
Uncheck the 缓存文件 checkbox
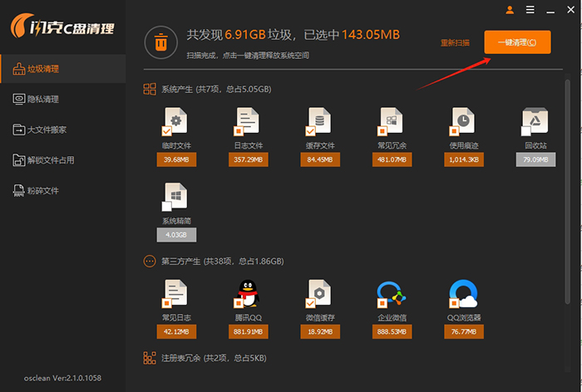click(310, 131)
